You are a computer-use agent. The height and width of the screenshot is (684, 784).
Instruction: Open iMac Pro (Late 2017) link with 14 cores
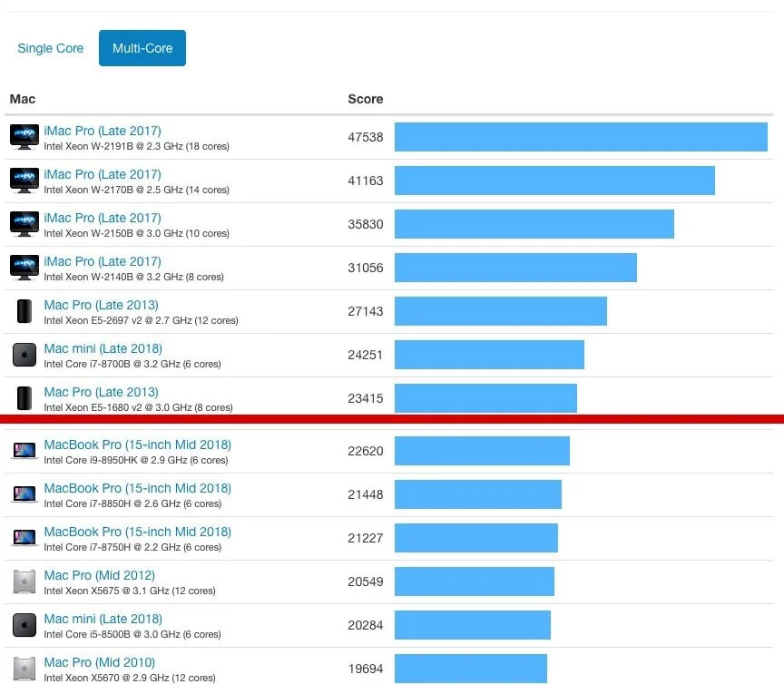(x=103, y=174)
